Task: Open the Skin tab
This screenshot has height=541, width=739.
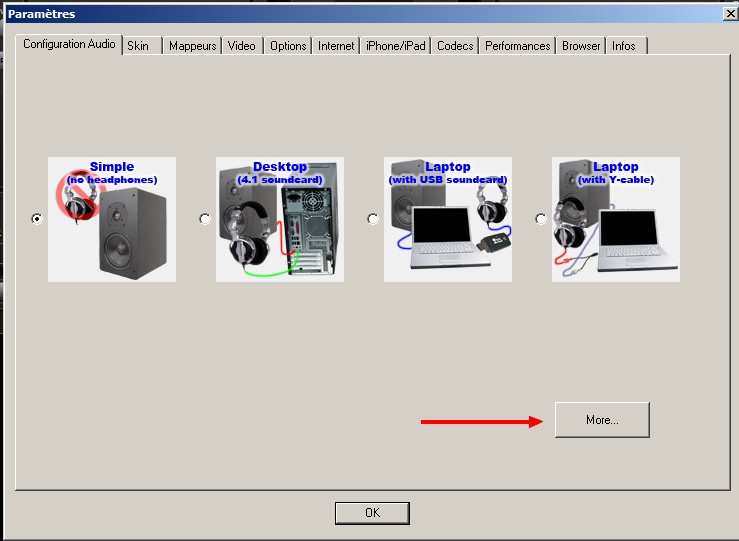Action: point(138,46)
